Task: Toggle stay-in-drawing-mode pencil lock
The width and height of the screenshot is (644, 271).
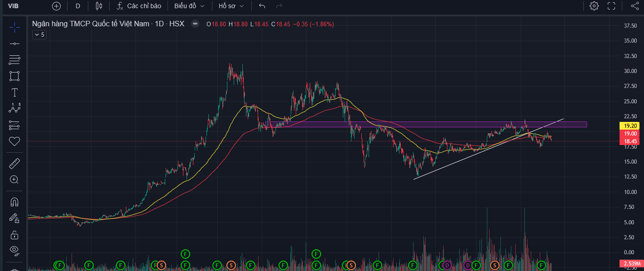Action: (14, 218)
